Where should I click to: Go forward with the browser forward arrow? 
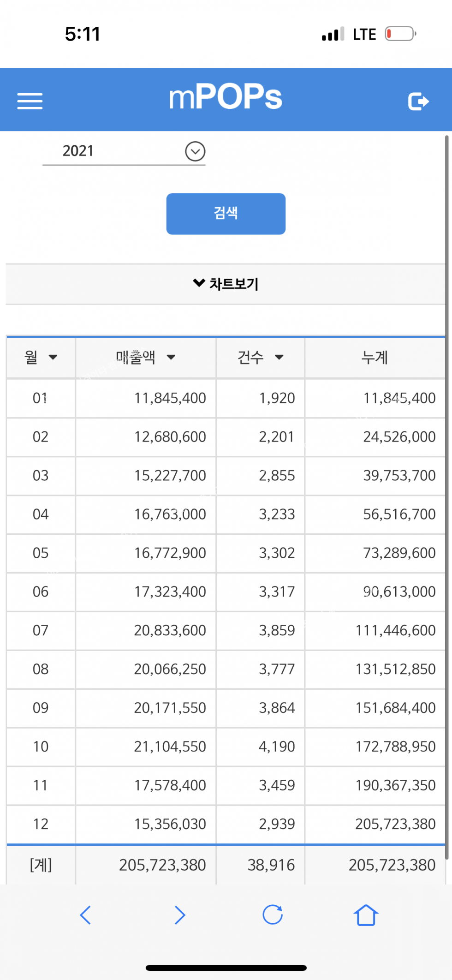click(180, 915)
